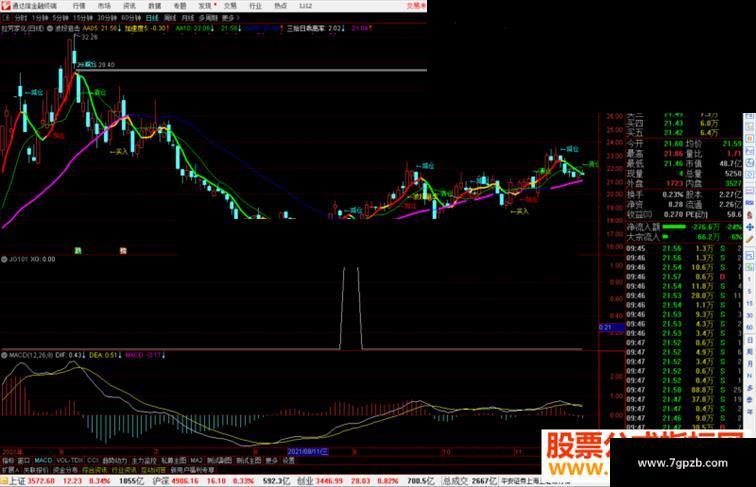
Task: Select 月 monthly period in right sidebar
Action: pyautogui.click(x=749, y=364)
